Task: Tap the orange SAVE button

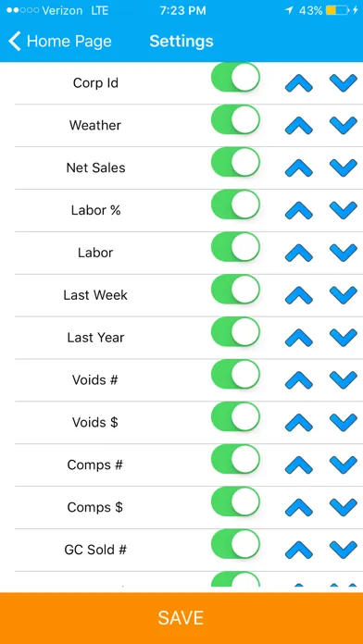Action: (181, 618)
